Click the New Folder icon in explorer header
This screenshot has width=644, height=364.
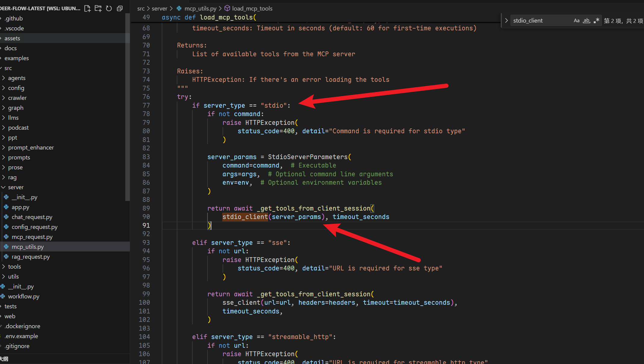(98, 8)
